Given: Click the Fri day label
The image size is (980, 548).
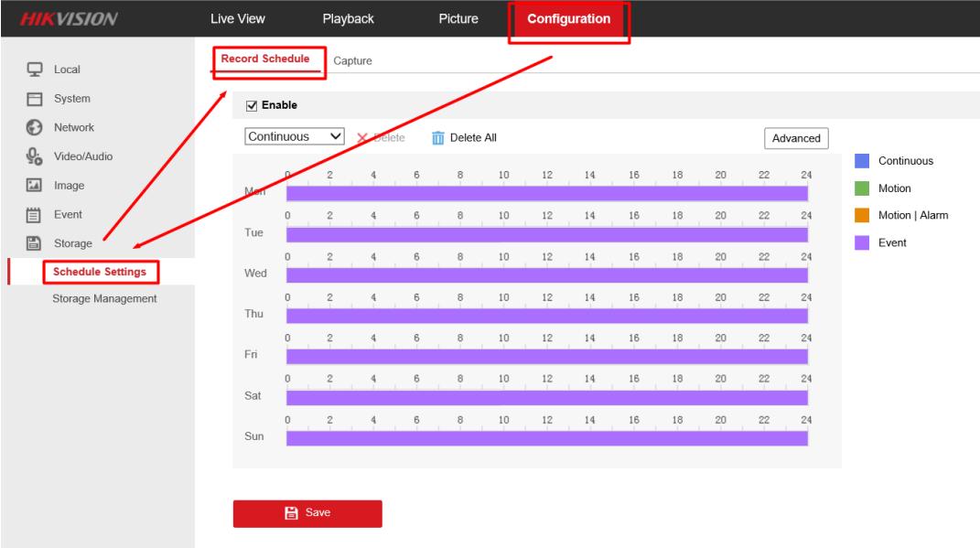Looking at the screenshot, I should click(251, 354).
